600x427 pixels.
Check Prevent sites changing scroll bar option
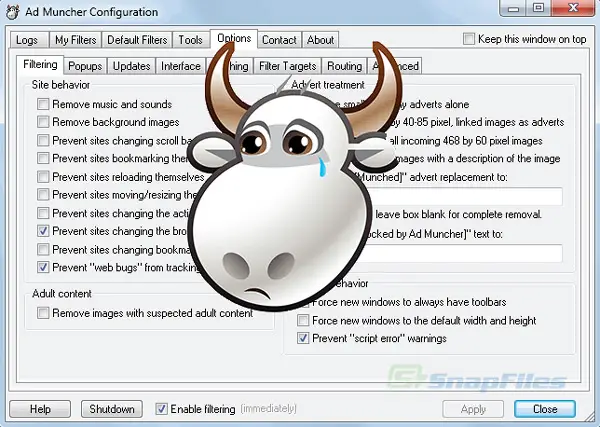(x=43, y=140)
